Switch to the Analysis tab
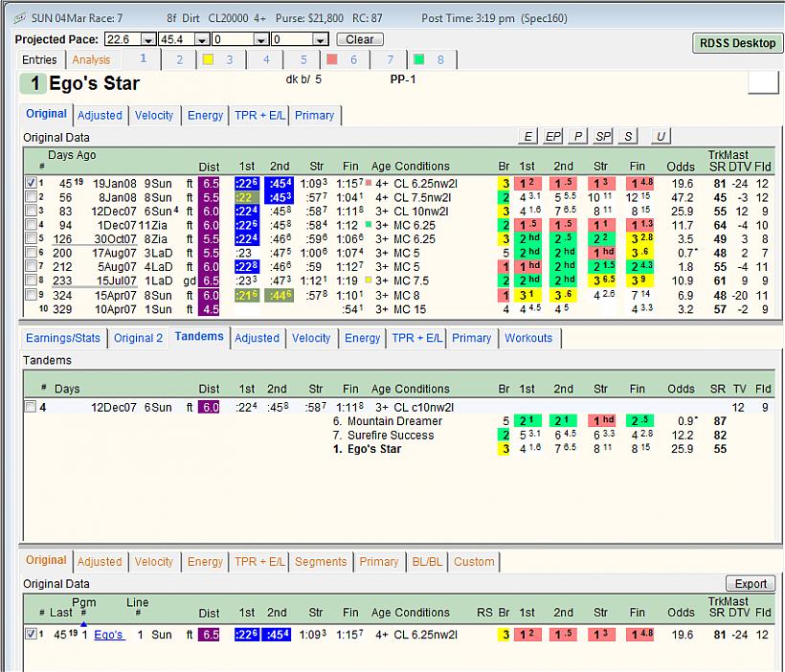The height and width of the screenshot is (672, 785). pyautogui.click(x=91, y=60)
